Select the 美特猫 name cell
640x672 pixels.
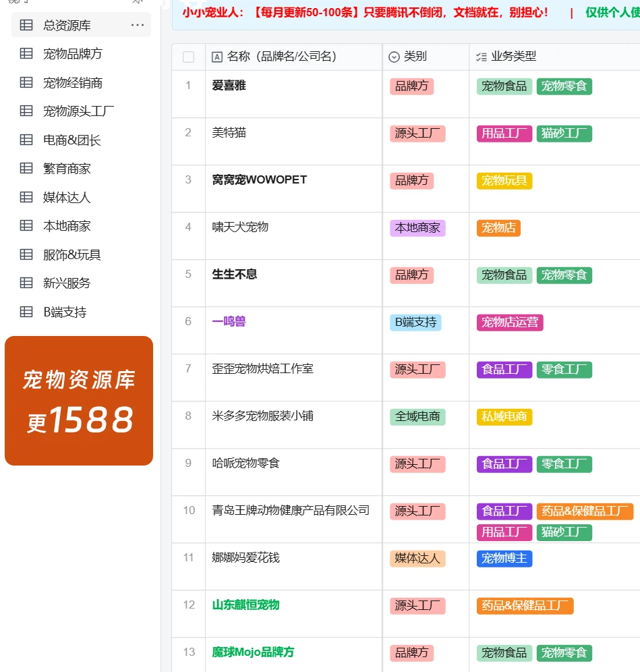[x=293, y=142]
